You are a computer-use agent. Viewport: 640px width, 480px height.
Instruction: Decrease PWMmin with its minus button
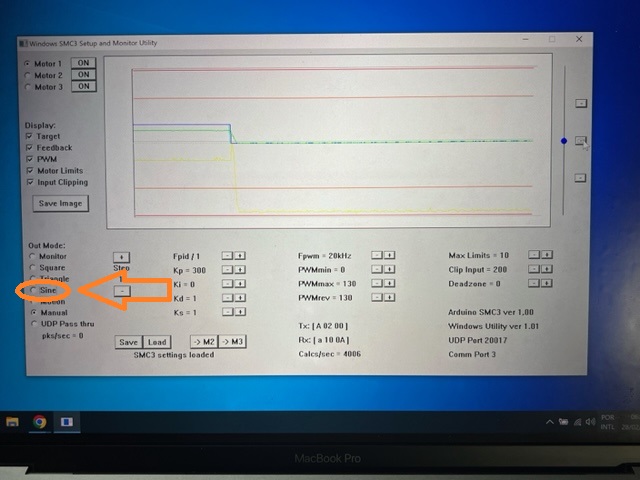tap(377, 269)
